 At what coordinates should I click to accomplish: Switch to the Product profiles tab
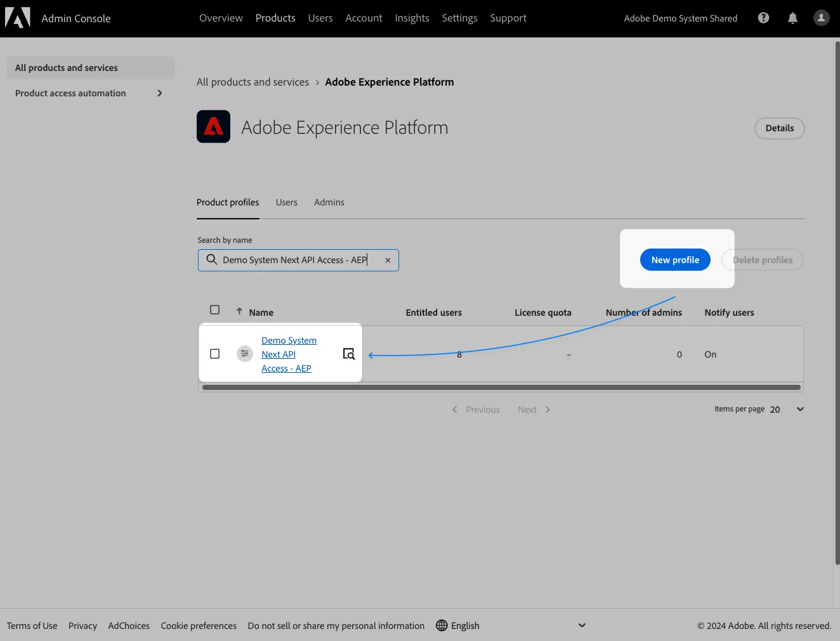tap(228, 202)
